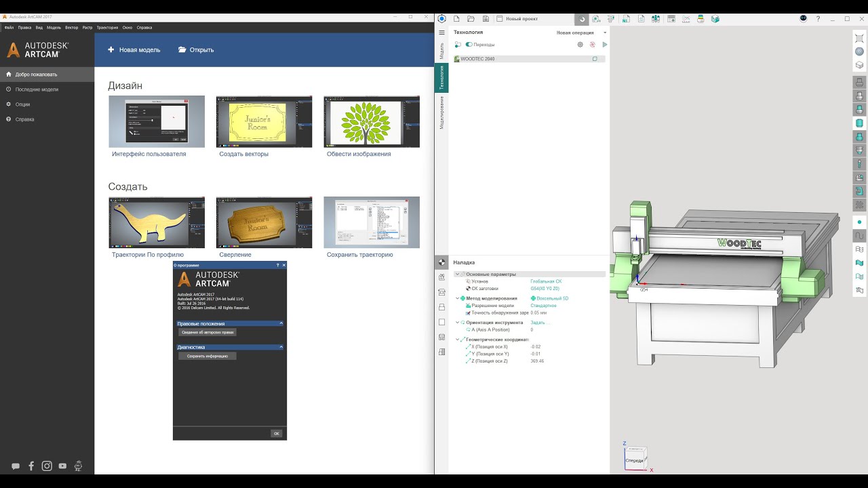This screenshot has width=868, height=488.
Task: Click the filled teal flag icon
Action: [859, 263]
